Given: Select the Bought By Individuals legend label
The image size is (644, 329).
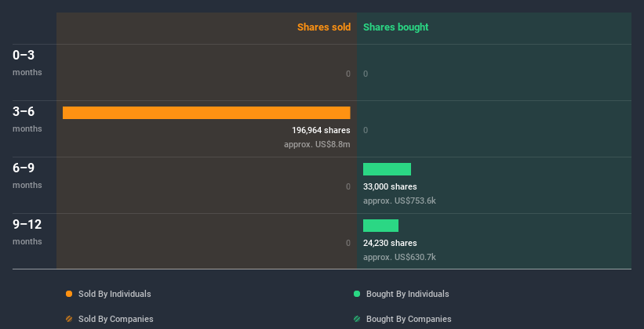Looking at the screenshot, I should 407,294.
